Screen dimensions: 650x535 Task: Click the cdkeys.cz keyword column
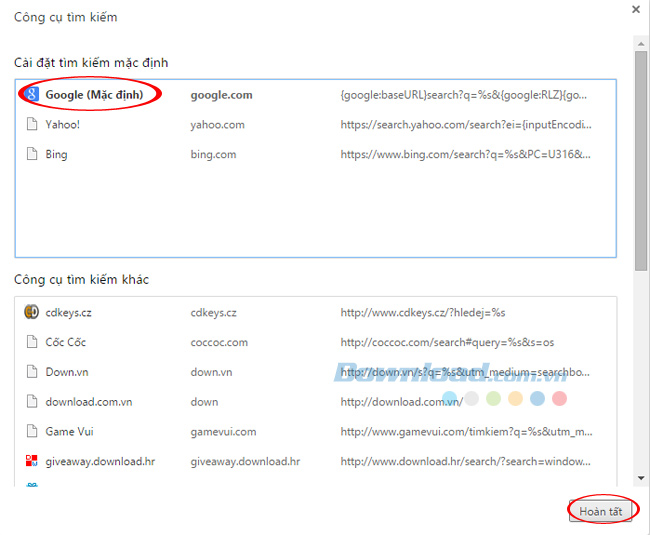(213, 312)
